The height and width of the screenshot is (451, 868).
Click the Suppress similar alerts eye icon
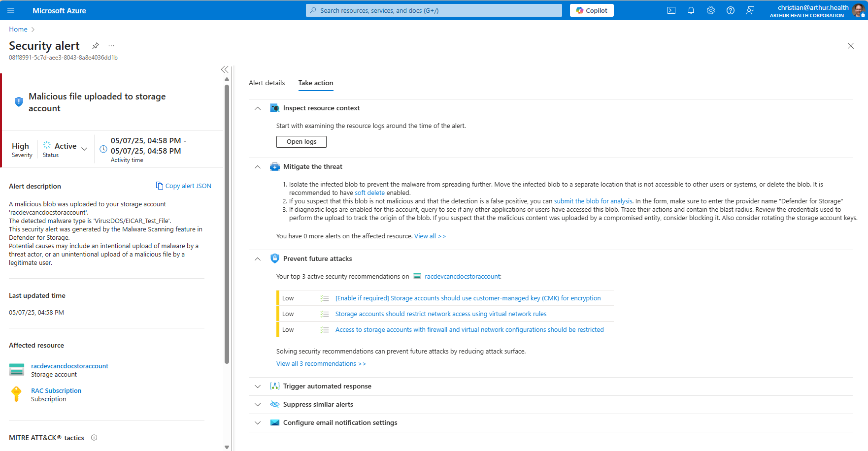tap(275, 404)
